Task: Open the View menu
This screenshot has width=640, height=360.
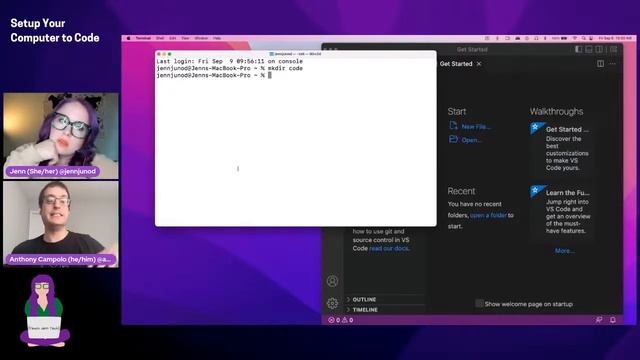Action: 185,38
